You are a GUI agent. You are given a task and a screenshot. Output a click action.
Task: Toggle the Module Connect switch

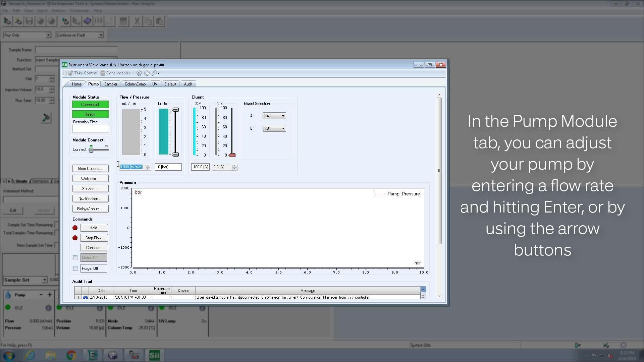tap(91, 150)
